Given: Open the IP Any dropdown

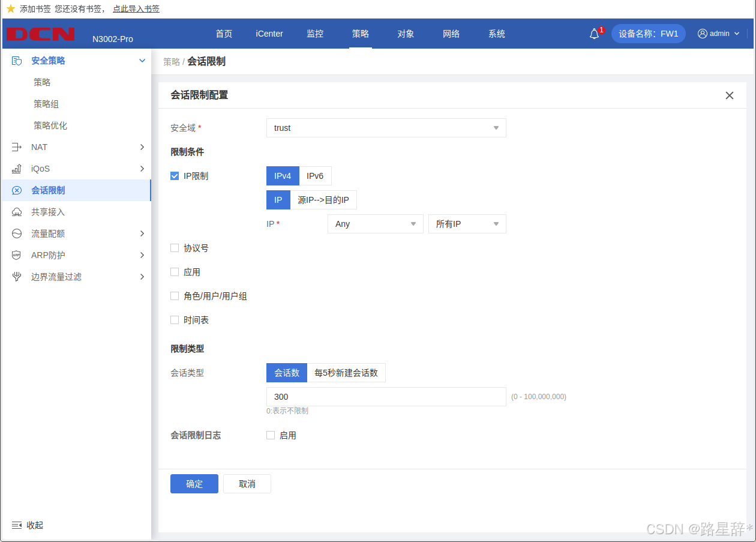Looking at the screenshot, I should coord(375,224).
